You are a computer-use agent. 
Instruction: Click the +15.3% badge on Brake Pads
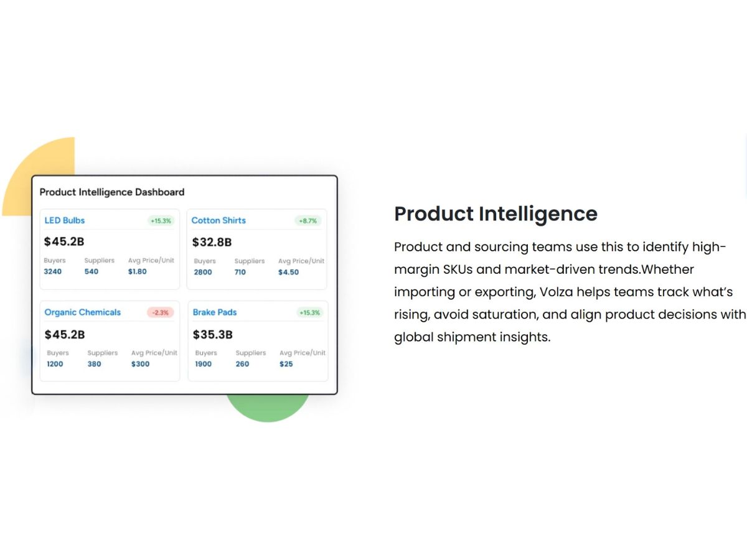coord(309,312)
